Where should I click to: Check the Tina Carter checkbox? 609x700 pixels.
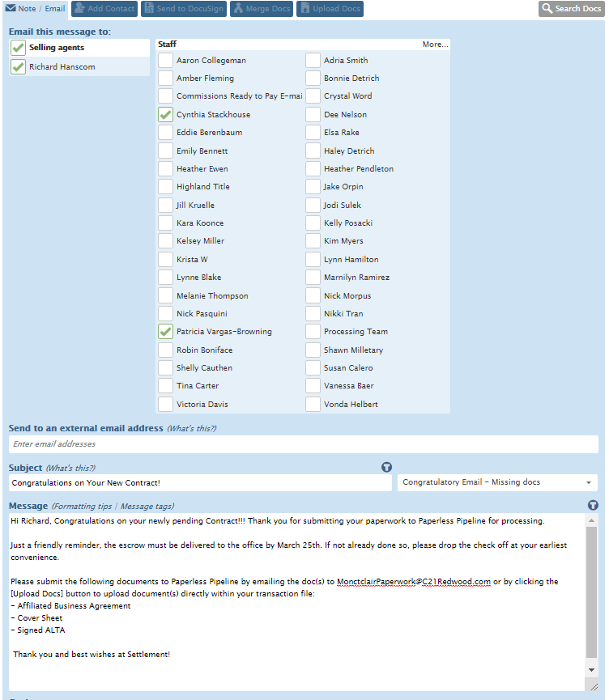coord(165,386)
